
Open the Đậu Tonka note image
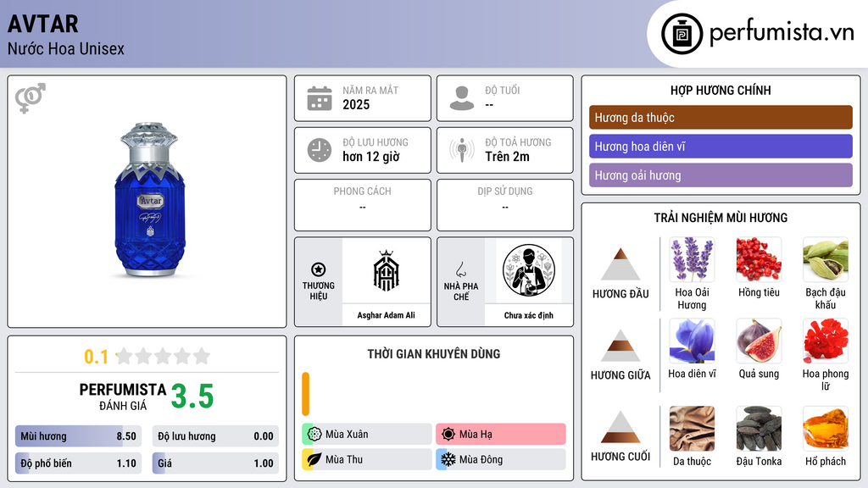[759, 429]
